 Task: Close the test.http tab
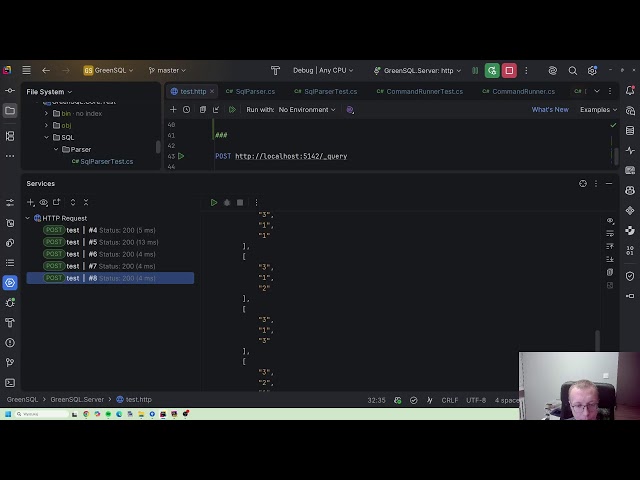(x=212, y=91)
